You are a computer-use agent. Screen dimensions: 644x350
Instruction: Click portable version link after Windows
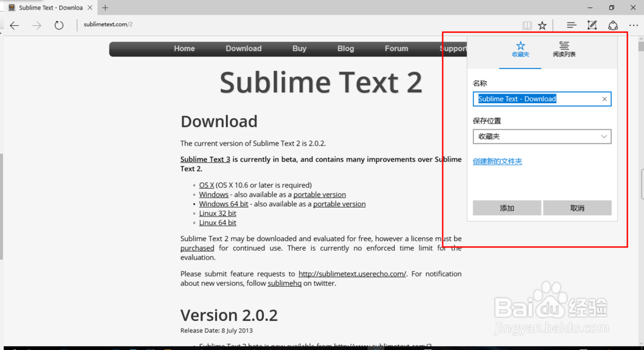pos(319,195)
